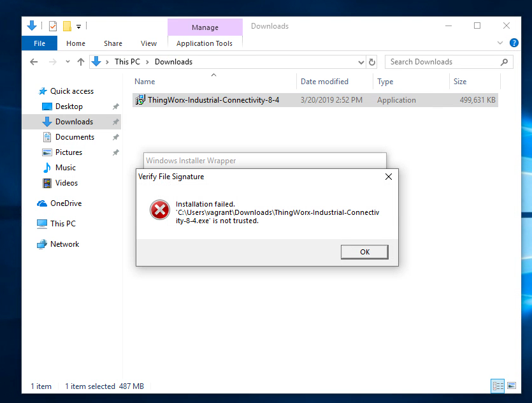Select Network in the navigation pane

click(58, 244)
